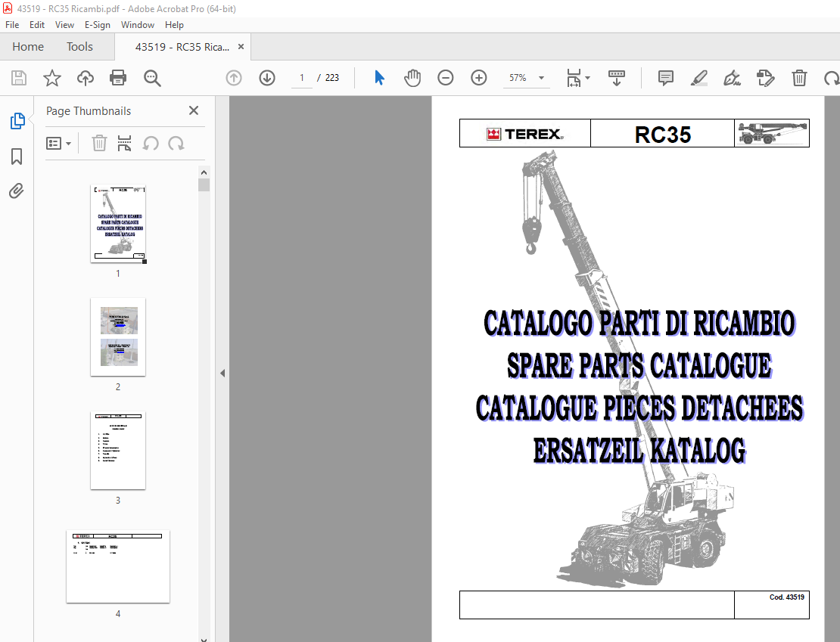Click the thumbnails scrollbar up arrow
This screenshot has height=642, width=840.
click(x=204, y=172)
